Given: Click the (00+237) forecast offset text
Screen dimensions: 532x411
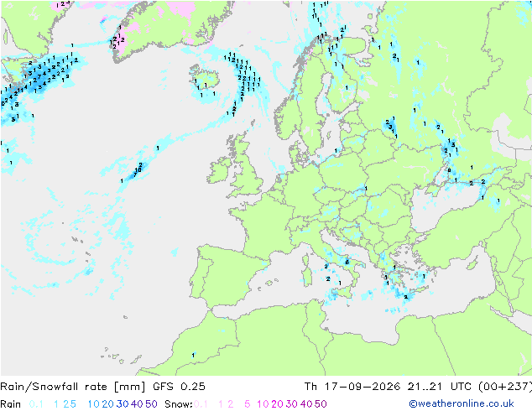Looking at the screenshot, I should tap(505, 387).
